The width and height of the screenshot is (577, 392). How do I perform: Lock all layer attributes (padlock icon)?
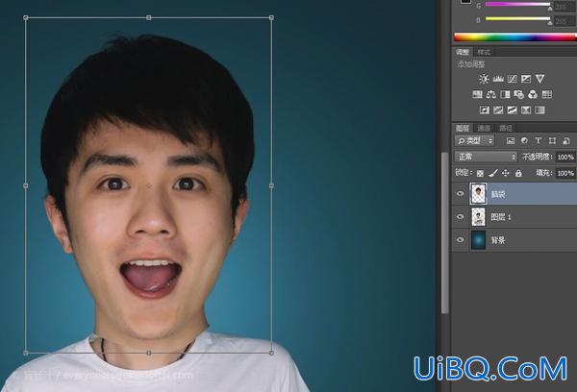point(518,173)
